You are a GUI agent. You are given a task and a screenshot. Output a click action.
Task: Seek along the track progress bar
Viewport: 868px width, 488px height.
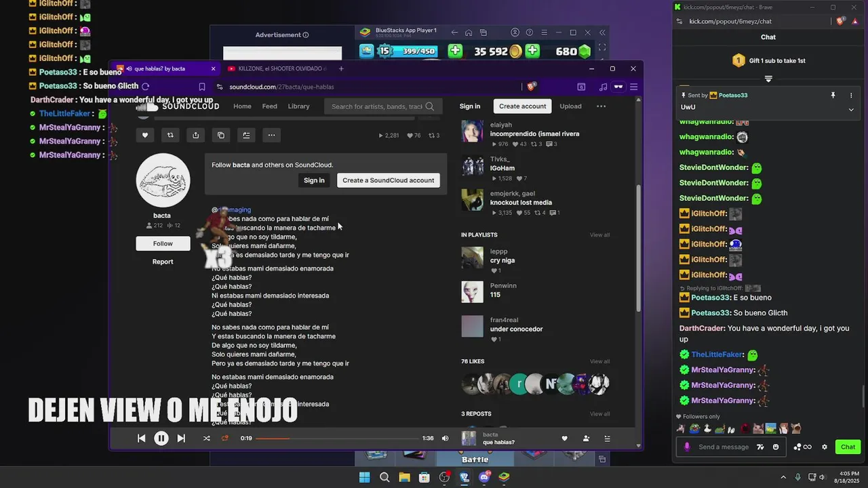click(x=336, y=439)
